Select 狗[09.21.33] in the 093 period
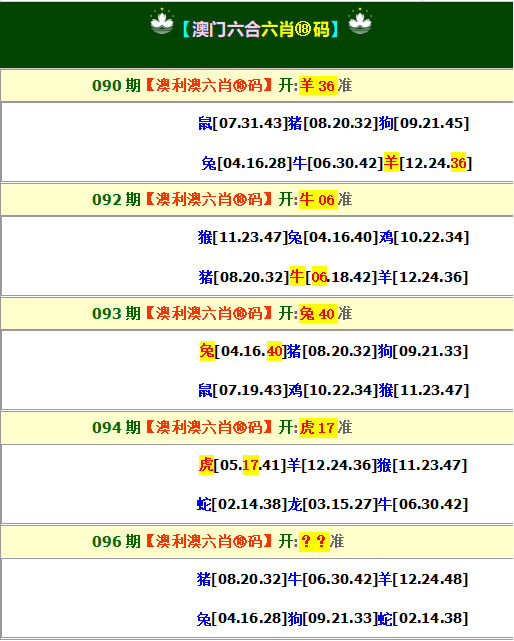 423,351
